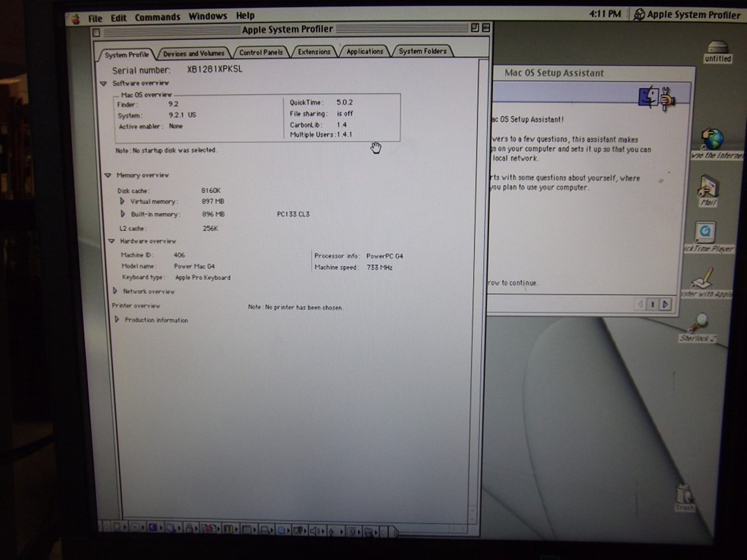Expand the Network overview section
The height and width of the screenshot is (560, 747).
[x=115, y=291]
